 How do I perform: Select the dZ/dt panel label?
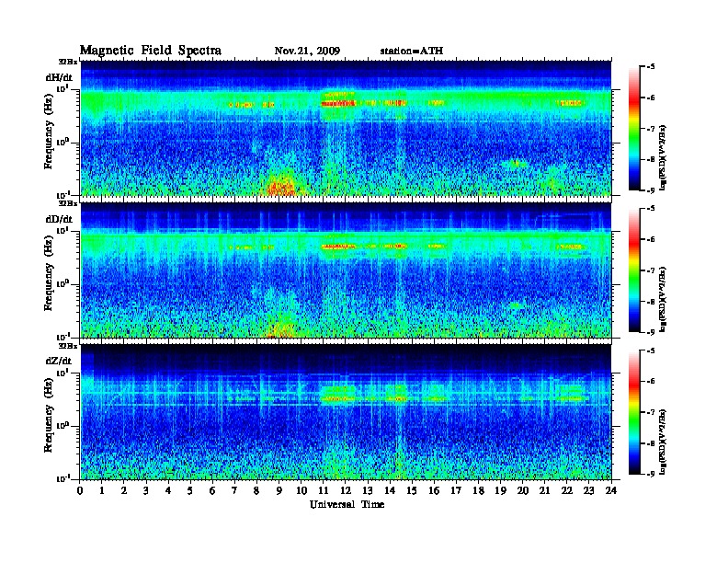click(59, 361)
